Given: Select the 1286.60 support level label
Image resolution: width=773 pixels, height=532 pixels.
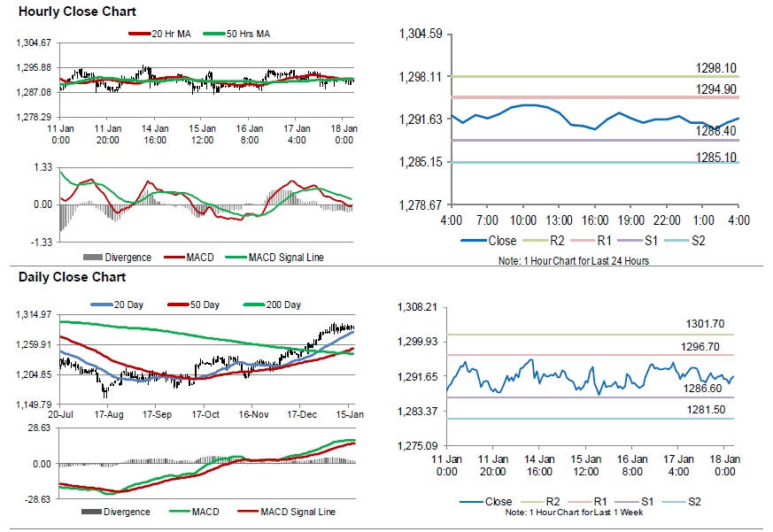Looking at the screenshot, I should [x=702, y=389].
